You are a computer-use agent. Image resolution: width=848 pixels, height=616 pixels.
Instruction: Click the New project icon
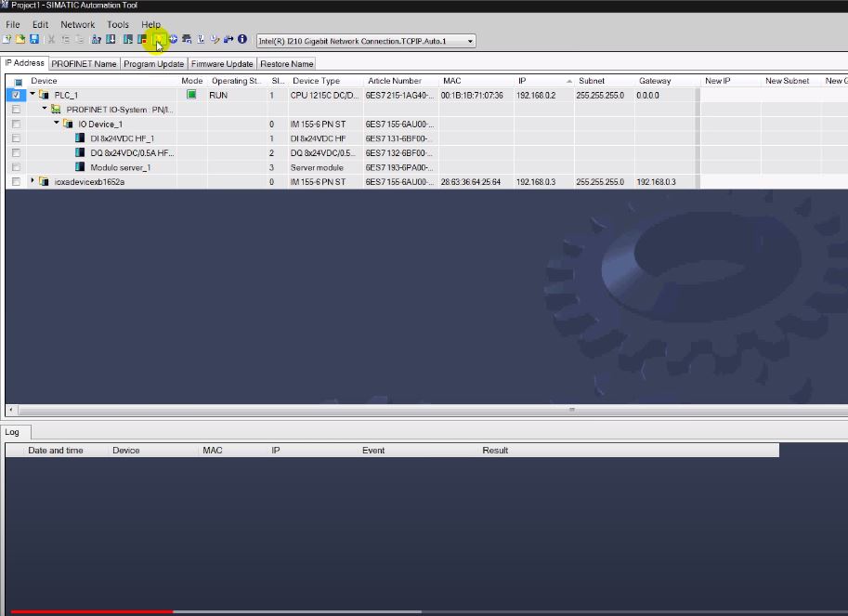point(7,40)
